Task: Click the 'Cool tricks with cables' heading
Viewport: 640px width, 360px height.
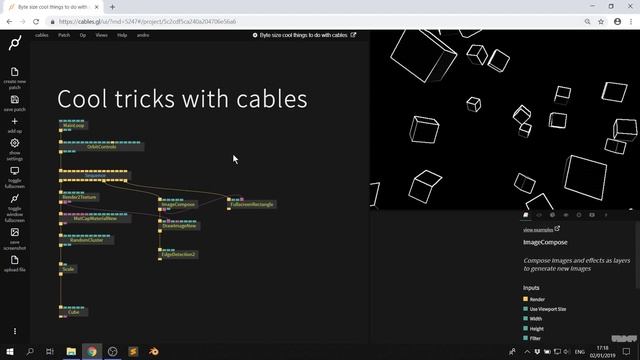Action: coord(182,99)
